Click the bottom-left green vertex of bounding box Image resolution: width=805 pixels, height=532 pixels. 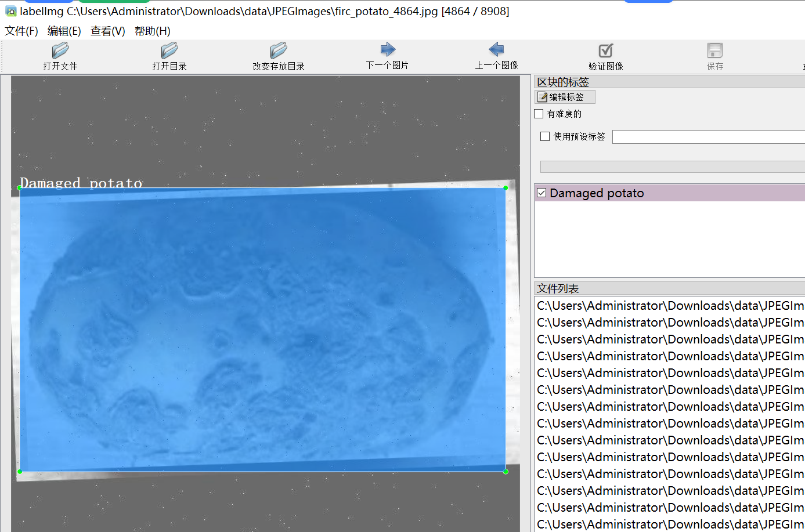[x=20, y=472]
